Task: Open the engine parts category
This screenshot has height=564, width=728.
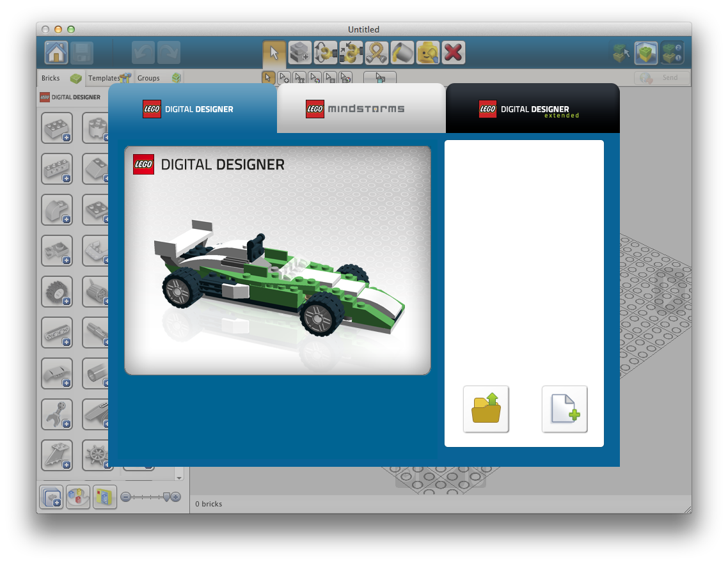Action: coord(96,292)
